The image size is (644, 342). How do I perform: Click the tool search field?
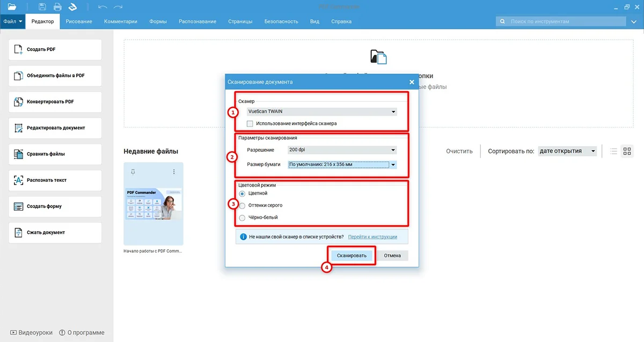pyautogui.click(x=561, y=21)
